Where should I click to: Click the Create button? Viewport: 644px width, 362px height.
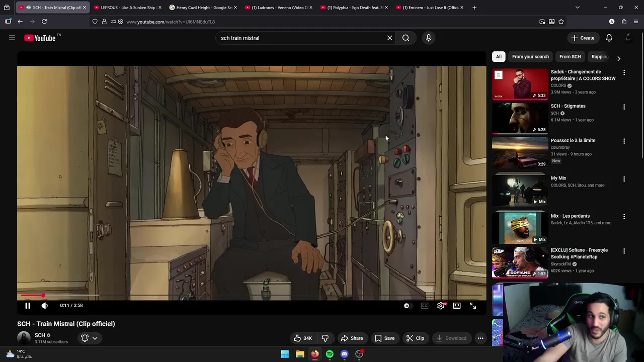583,38
